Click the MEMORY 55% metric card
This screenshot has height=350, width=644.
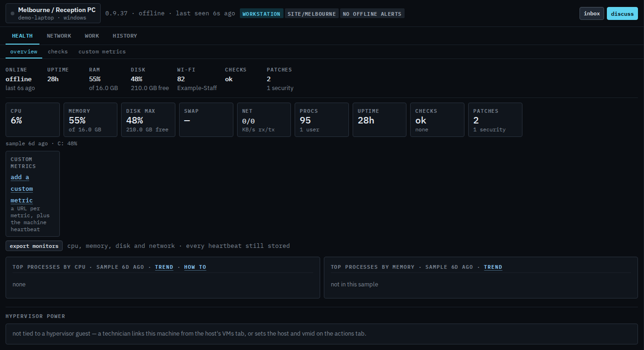[x=90, y=120]
